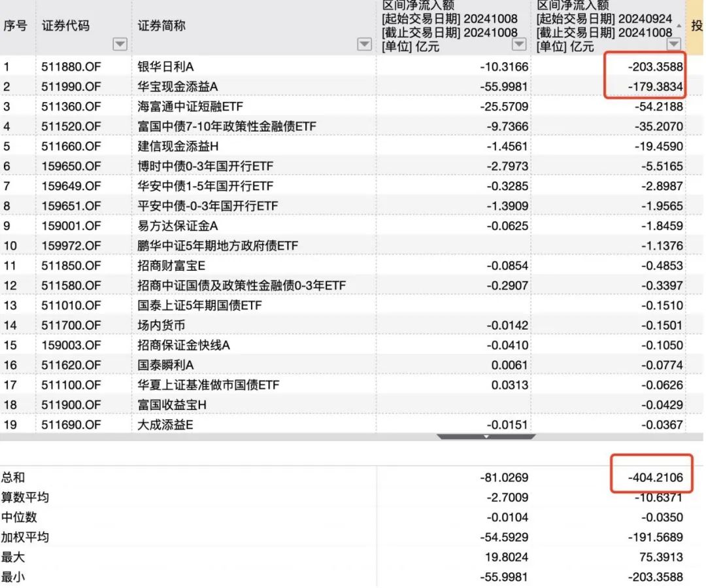Click the total value -404.2106

click(x=656, y=477)
